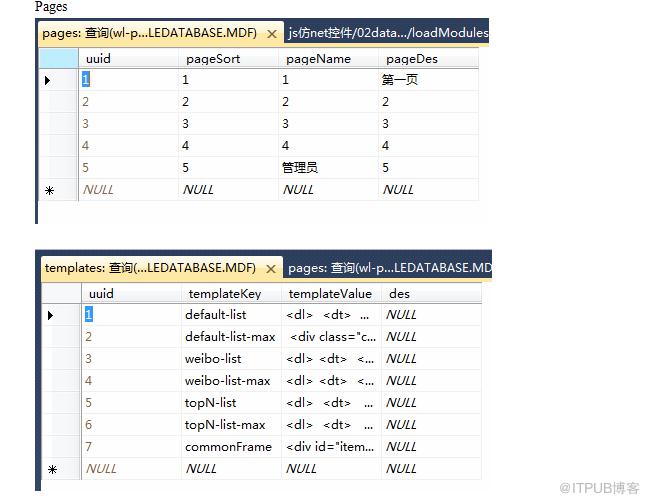Click the new-row asterisk in templates grid

[x=52, y=469]
